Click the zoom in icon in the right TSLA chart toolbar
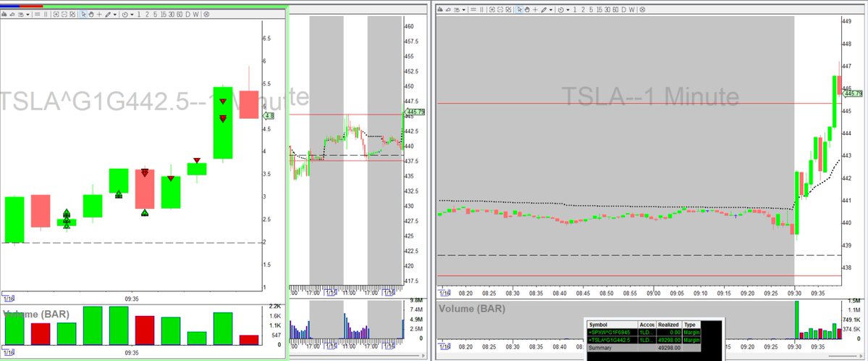This screenshot has height=361, width=868. pyautogui.click(x=492, y=9)
